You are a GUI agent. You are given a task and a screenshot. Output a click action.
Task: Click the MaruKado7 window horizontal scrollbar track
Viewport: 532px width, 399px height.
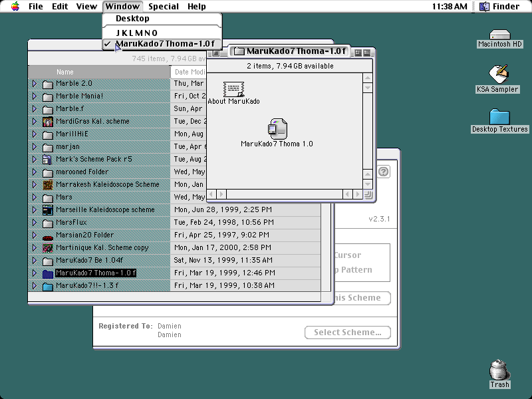point(285,194)
